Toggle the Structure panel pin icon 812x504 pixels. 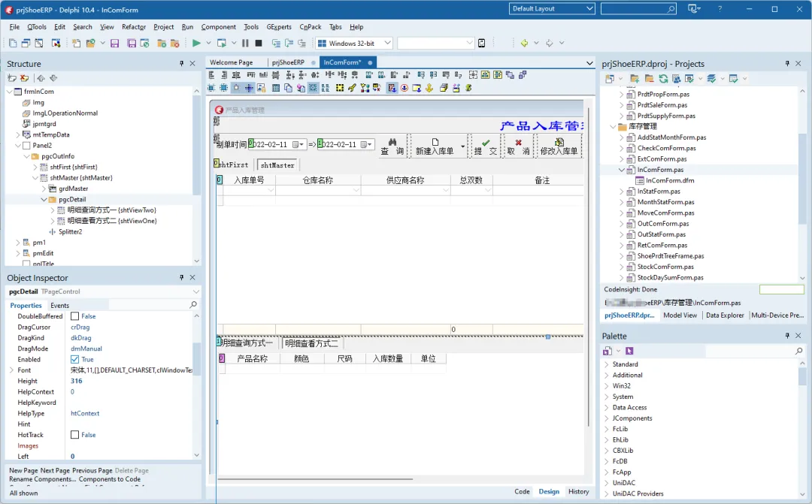tap(181, 63)
